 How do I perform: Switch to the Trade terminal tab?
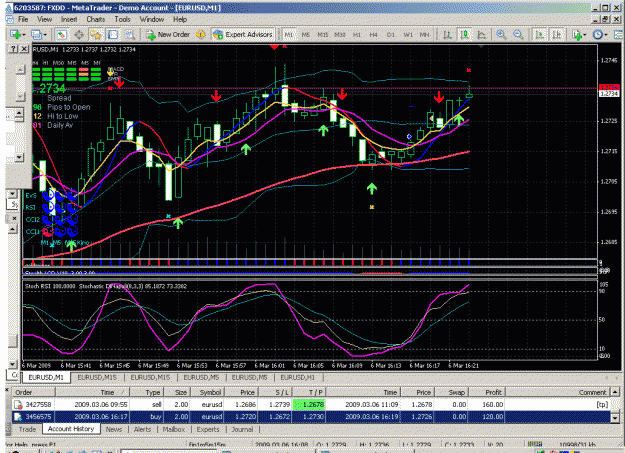point(28,429)
